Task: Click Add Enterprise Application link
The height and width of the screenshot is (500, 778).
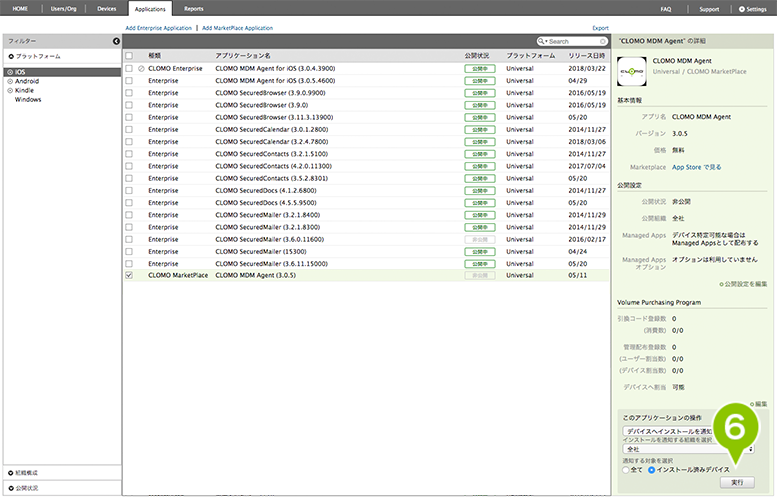Action: [159, 28]
